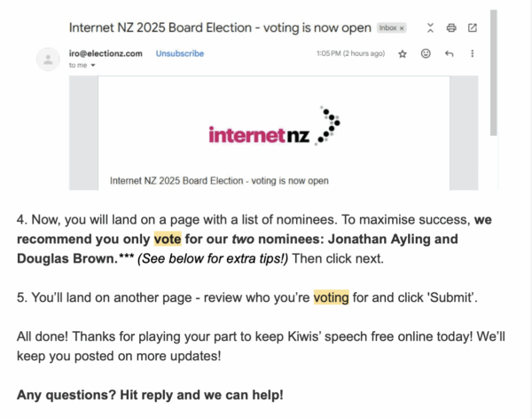Click the internetnz logo image

tap(273, 129)
